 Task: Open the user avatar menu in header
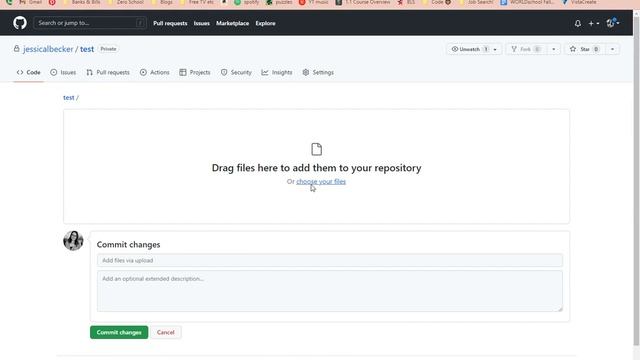pyautogui.click(x=613, y=23)
